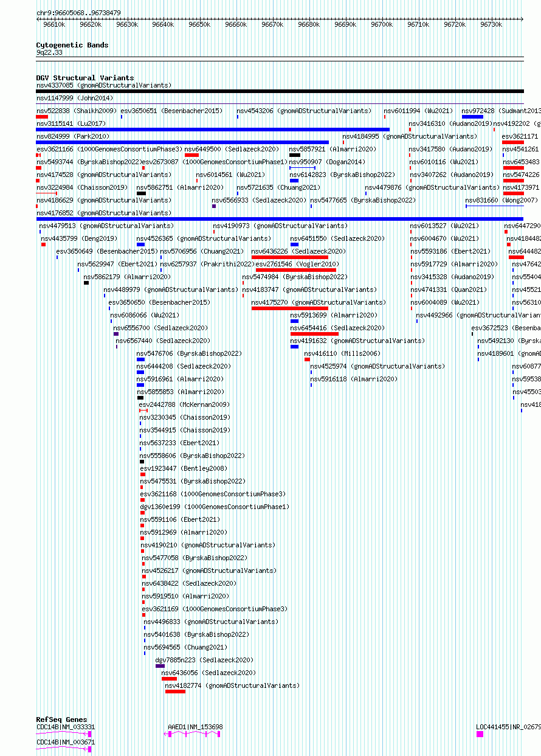Open nsv5694565 (Chuang2021) label
This screenshot has width=541, height=756.
coord(185,647)
